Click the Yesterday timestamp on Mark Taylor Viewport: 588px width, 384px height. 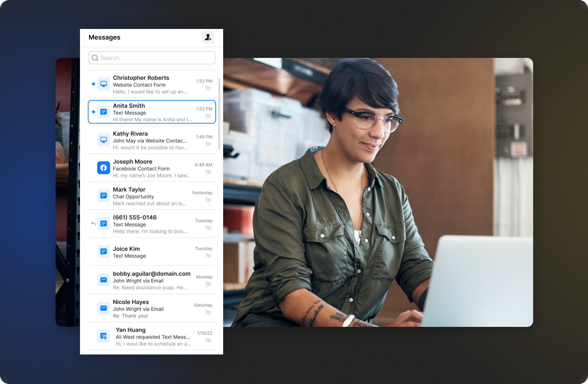202,193
